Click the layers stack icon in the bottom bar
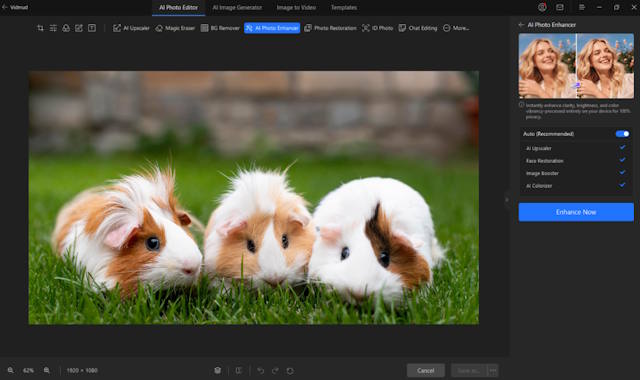Viewport: 640px width, 380px height. 218,370
